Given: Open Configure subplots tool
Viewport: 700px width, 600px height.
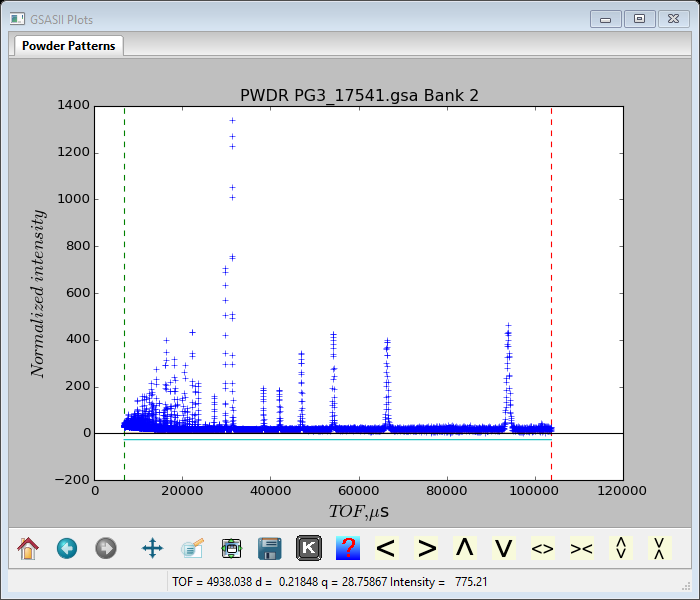Looking at the screenshot, I should (231, 548).
